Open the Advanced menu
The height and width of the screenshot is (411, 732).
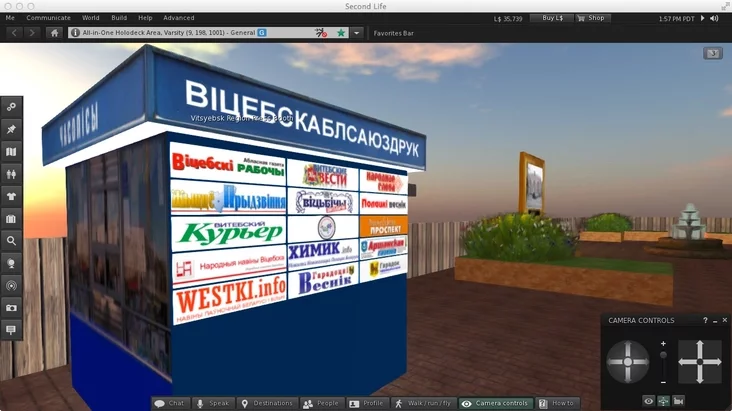pyautogui.click(x=179, y=18)
